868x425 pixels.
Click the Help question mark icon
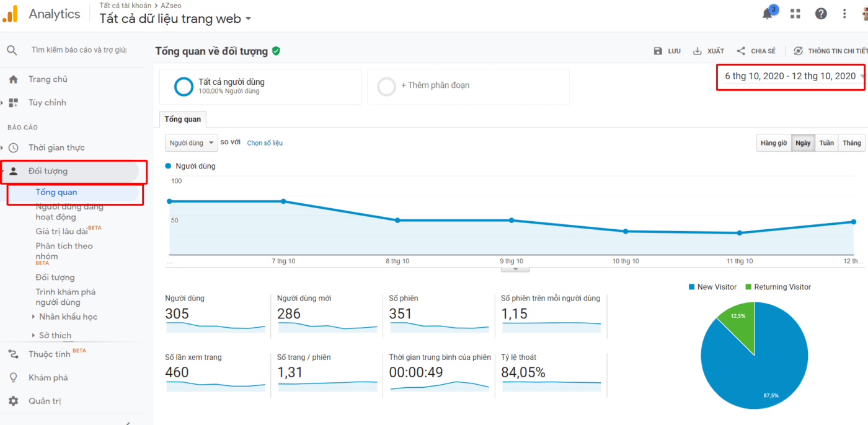tap(821, 13)
